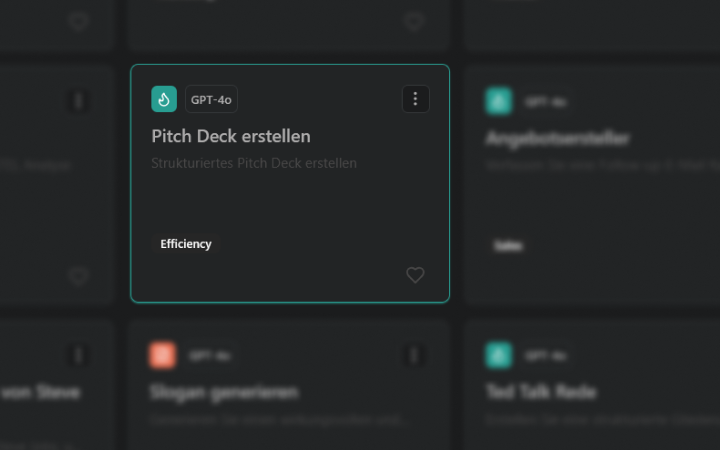Screen dimensions: 720x450
Task: Click the GPT-4o badge on Pitch Deck card
Action: (x=211, y=99)
